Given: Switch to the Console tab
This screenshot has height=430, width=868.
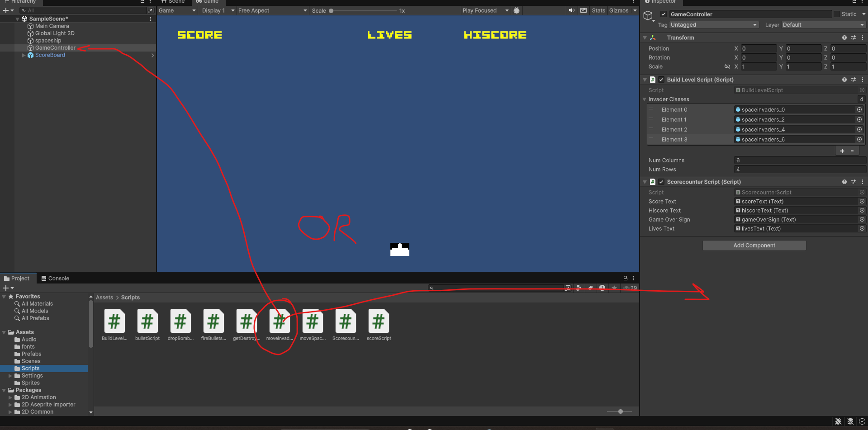Looking at the screenshot, I should click(55, 279).
